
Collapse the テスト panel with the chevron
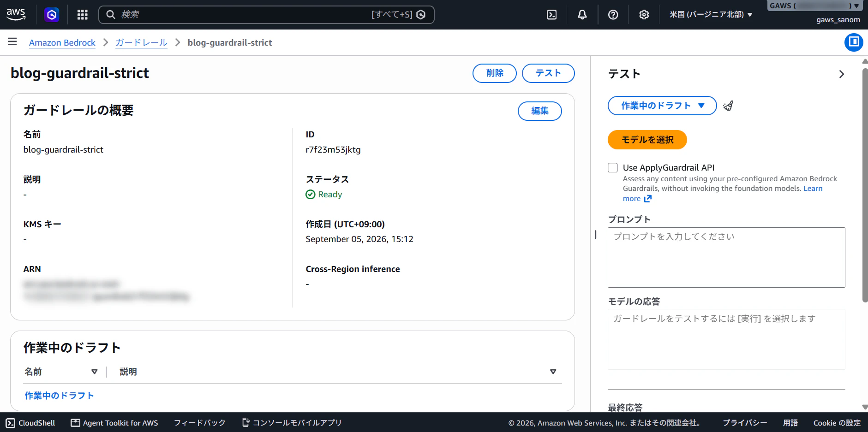point(841,74)
